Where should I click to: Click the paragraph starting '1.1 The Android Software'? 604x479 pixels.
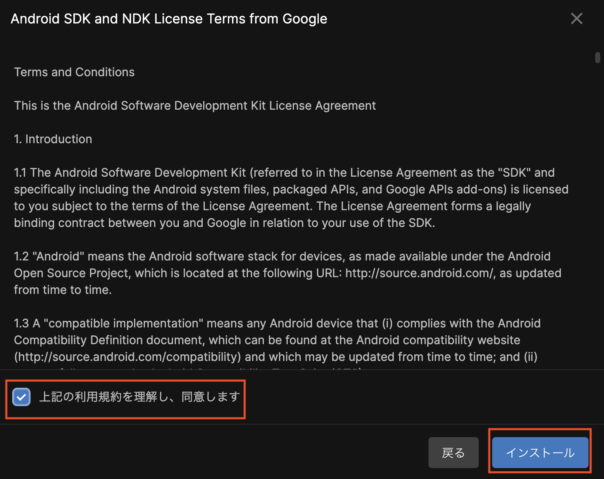[291, 198]
